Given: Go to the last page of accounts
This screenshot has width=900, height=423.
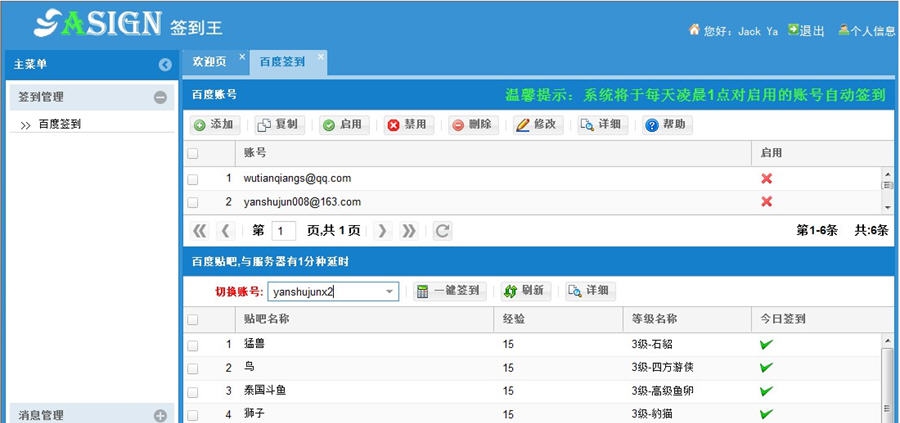Looking at the screenshot, I should [x=409, y=231].
